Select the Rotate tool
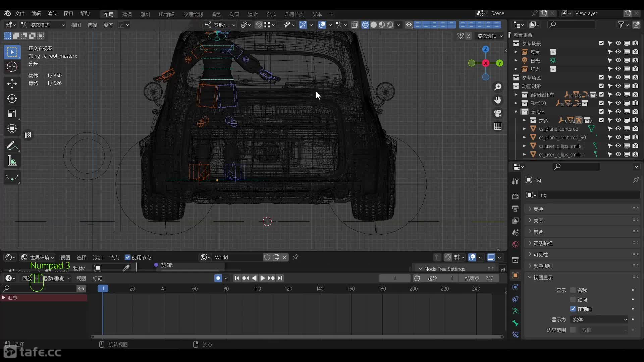This screenshot has width=644, height=362. point(12,99)
